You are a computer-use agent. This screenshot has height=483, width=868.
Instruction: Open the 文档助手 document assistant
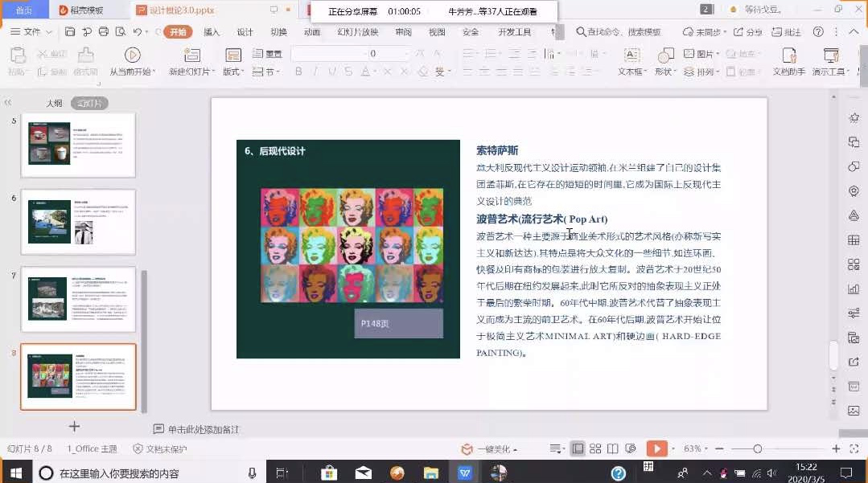[x=789, y=55]
